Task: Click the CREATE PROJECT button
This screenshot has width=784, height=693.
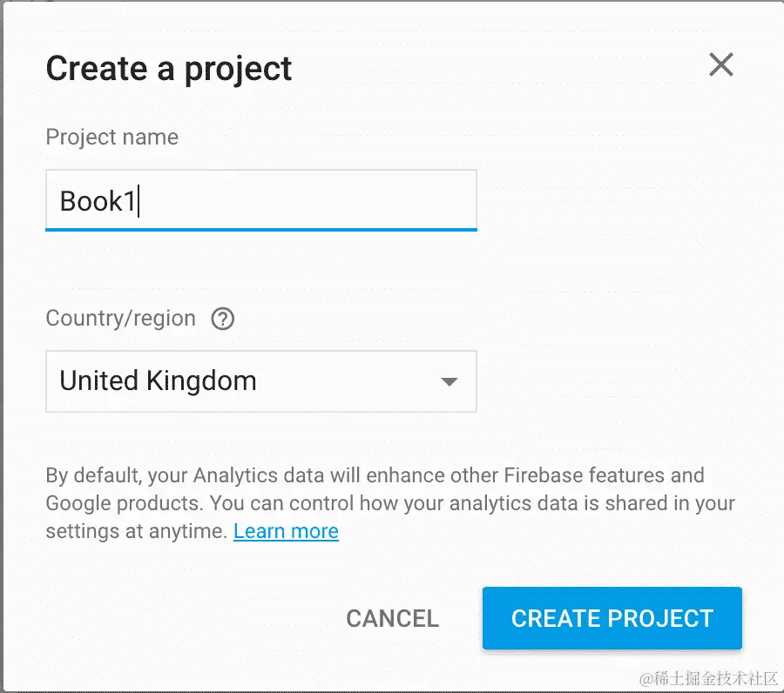Action: [612, 618]
